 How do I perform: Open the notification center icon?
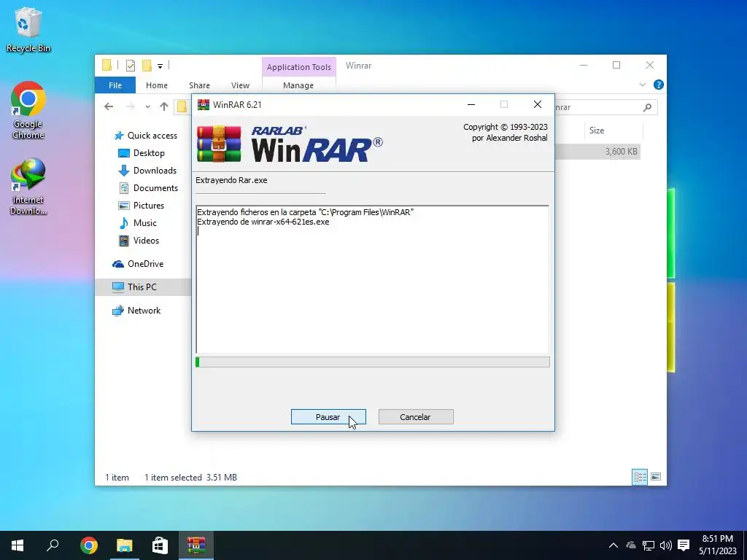(x=684, y=545)
